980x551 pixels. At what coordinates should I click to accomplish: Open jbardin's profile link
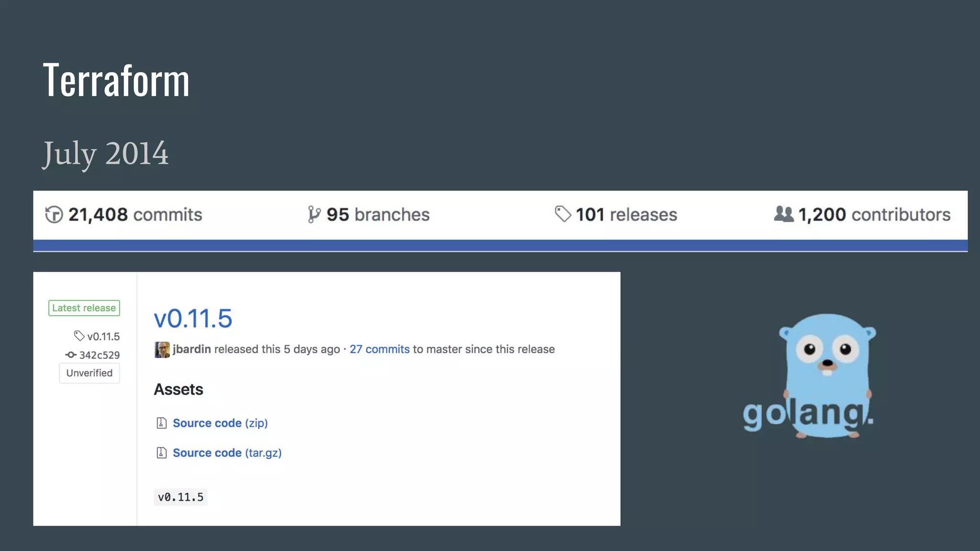[192, 349]
